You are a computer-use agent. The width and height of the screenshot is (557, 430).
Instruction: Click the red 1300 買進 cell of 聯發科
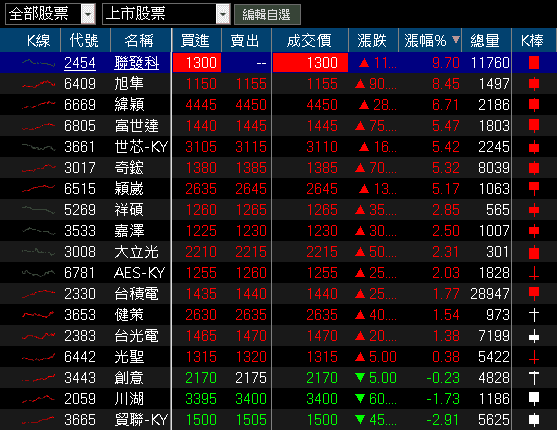(197, 63)
